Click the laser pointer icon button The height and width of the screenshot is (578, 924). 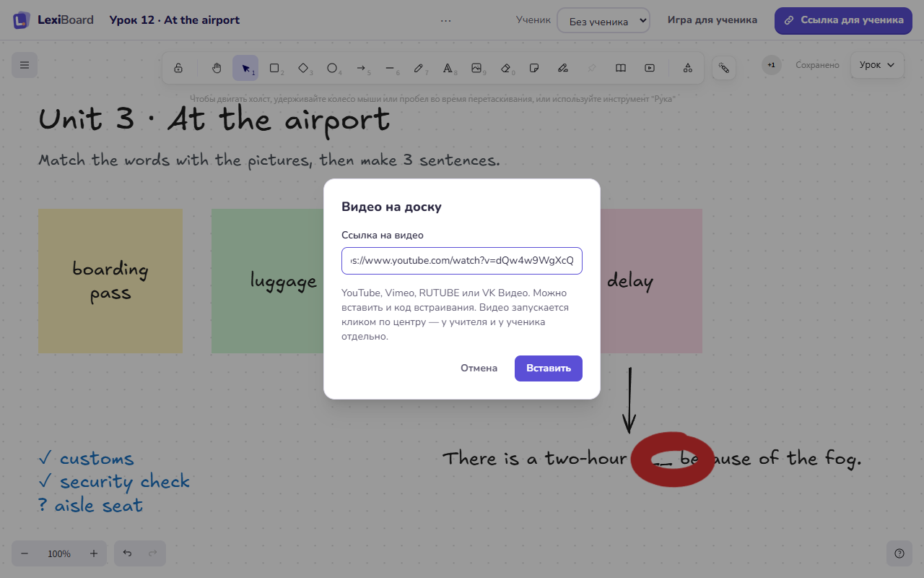click(x=724, y=68)
